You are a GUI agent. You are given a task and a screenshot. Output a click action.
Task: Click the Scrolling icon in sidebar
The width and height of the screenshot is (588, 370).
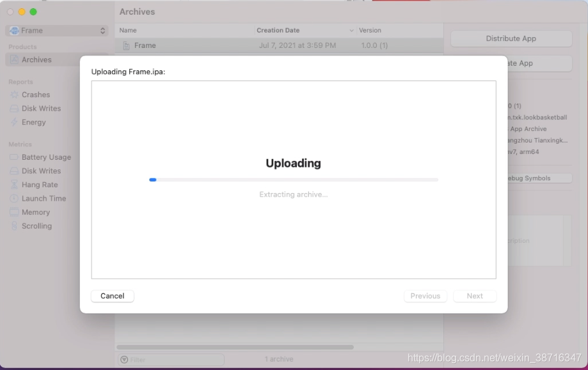point(14,226)
